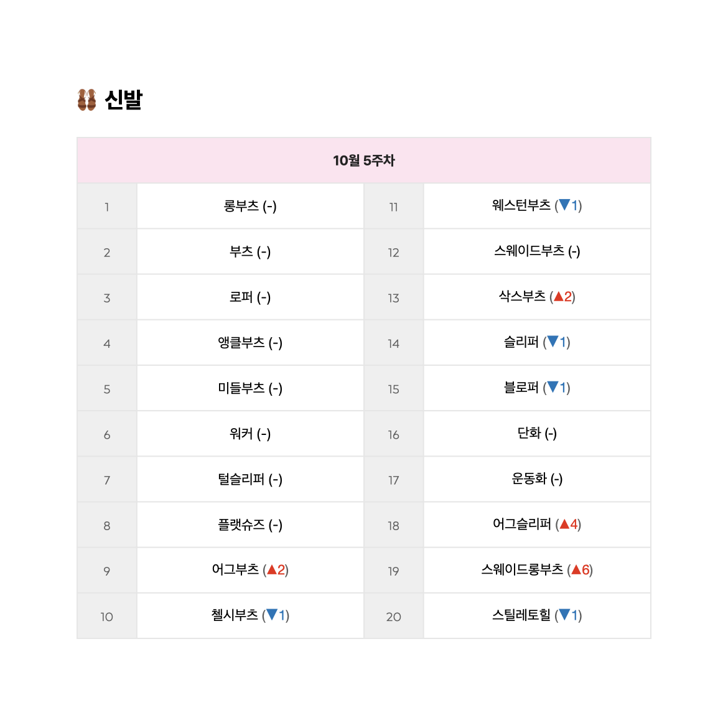This screenshot has height=728, width=728.
Task: Select the 로퍼 entry in the table
Action: [x=250, y=297]
